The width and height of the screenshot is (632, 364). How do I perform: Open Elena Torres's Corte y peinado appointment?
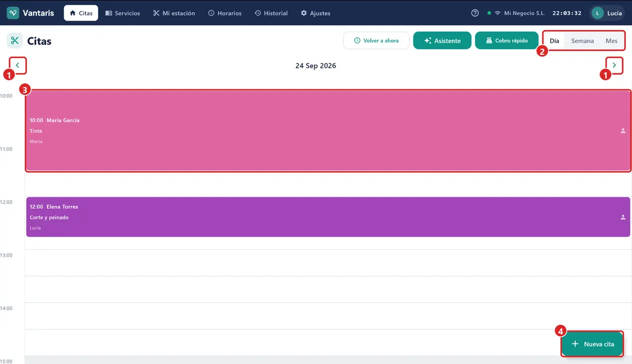328,217
